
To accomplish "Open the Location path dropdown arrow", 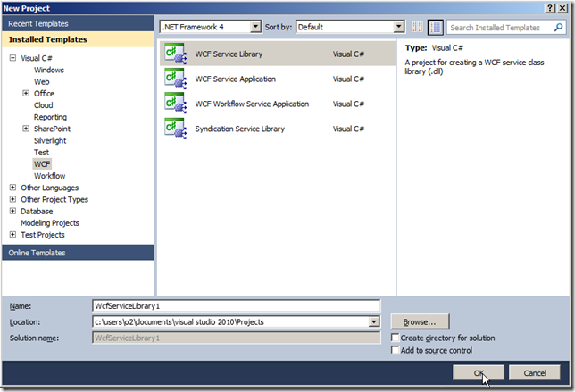I will [x=374, y=322].
